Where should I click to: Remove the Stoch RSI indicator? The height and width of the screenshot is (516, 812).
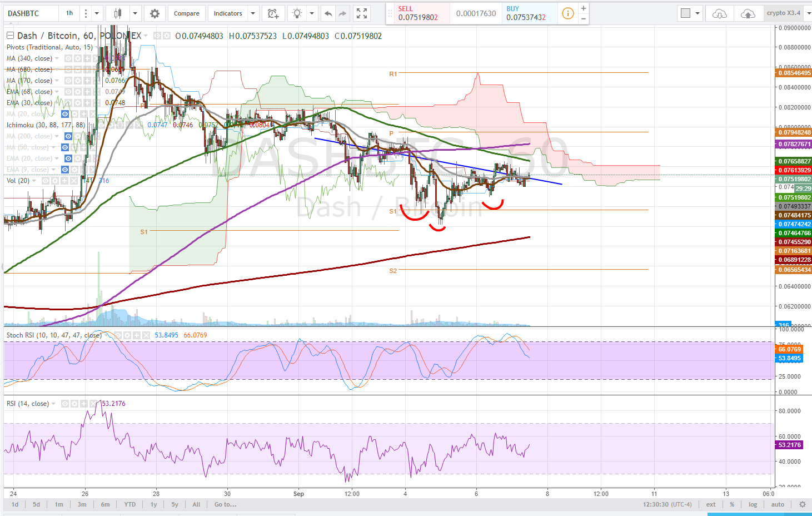[x=146, y=335]
